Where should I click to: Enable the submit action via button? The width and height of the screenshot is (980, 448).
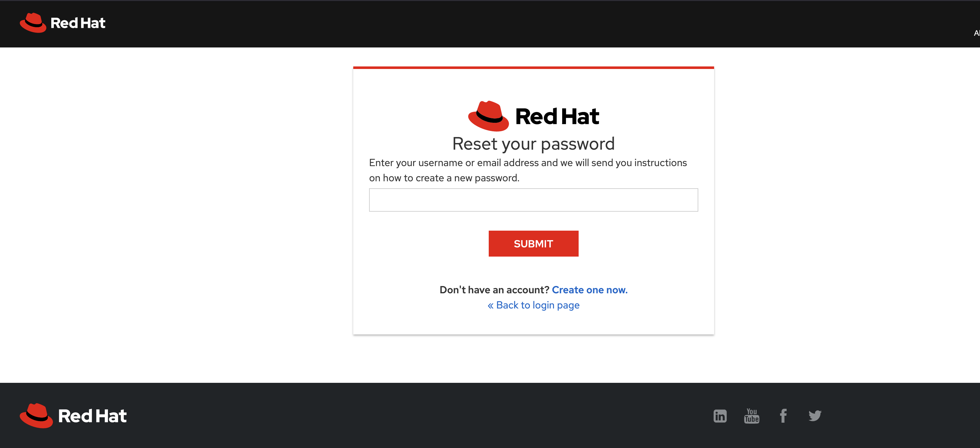coord(534,243)
